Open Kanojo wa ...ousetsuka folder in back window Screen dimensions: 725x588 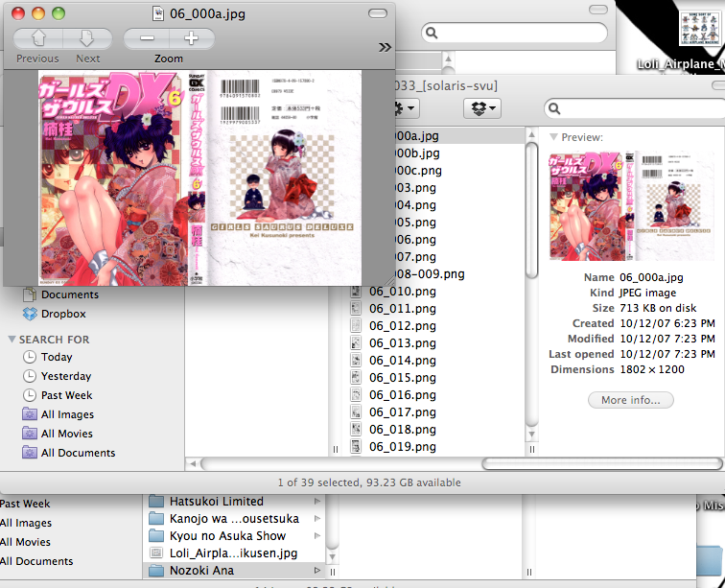pyautogui.click(x=234, y=519)
